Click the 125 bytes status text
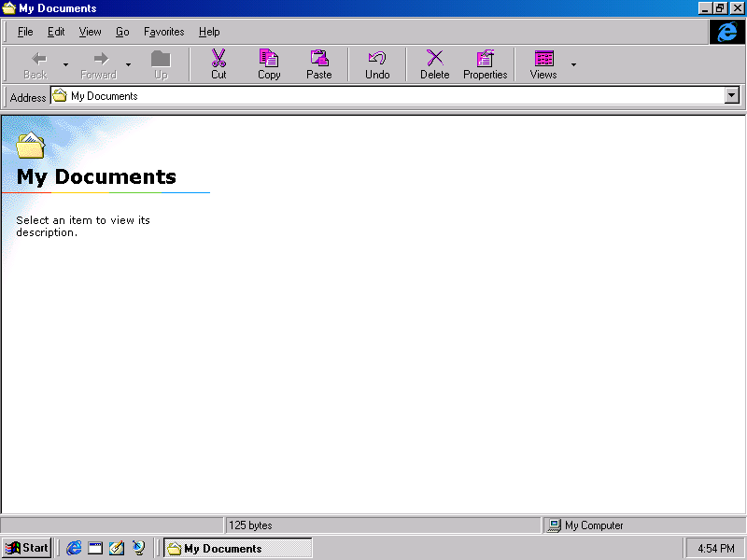 (250, 525)
